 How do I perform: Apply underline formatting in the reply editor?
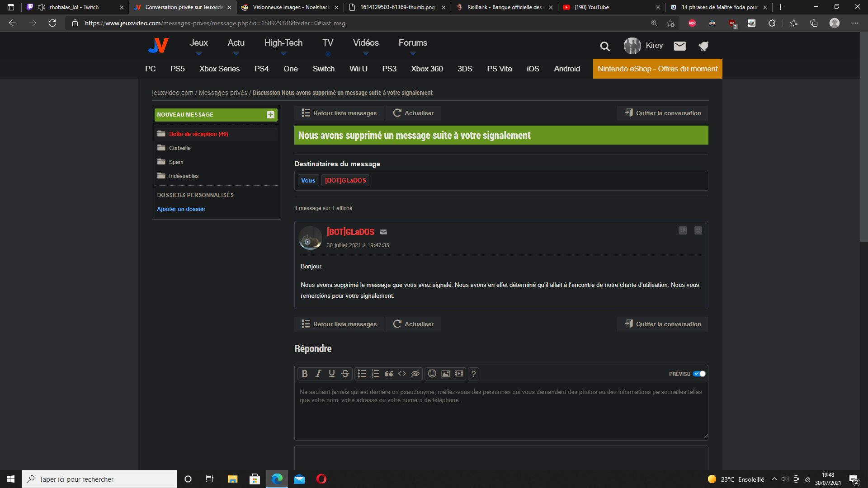tap(332, 374)
